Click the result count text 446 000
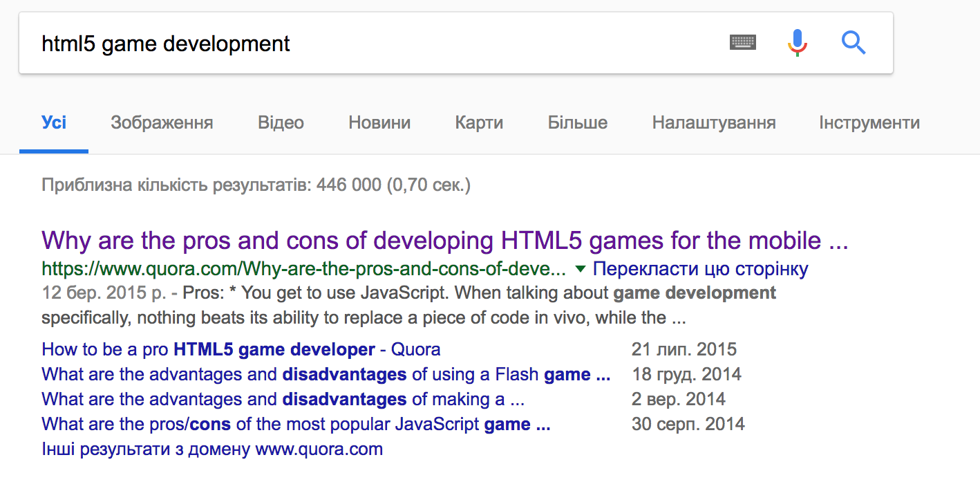The image size is (980, 491). [x=349, y=185]
